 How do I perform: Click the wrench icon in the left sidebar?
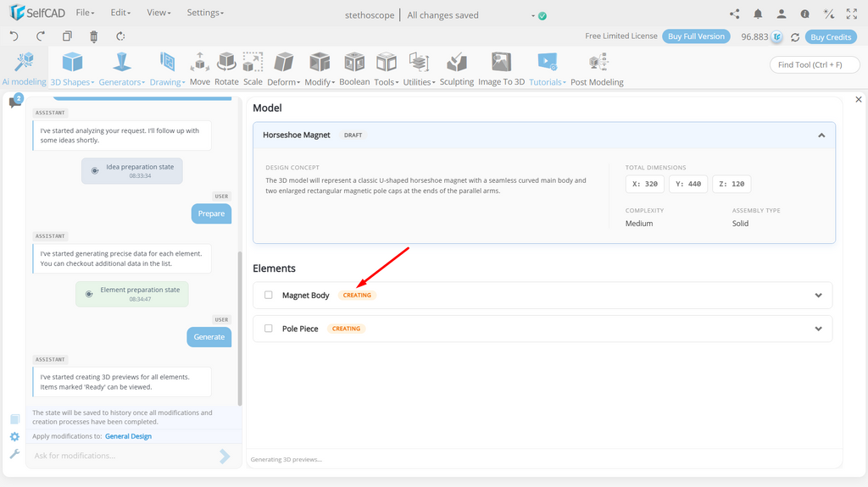(x=15, y=454)
